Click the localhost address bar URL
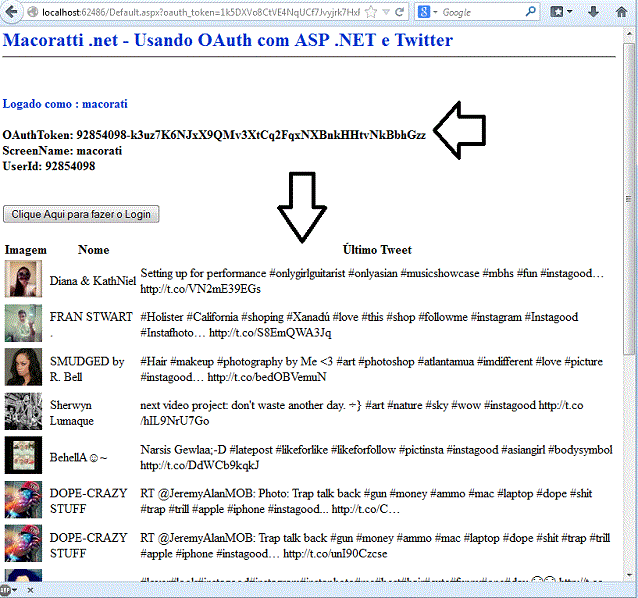The width and height of the screenshot is (638, 598). coord(201,12)
